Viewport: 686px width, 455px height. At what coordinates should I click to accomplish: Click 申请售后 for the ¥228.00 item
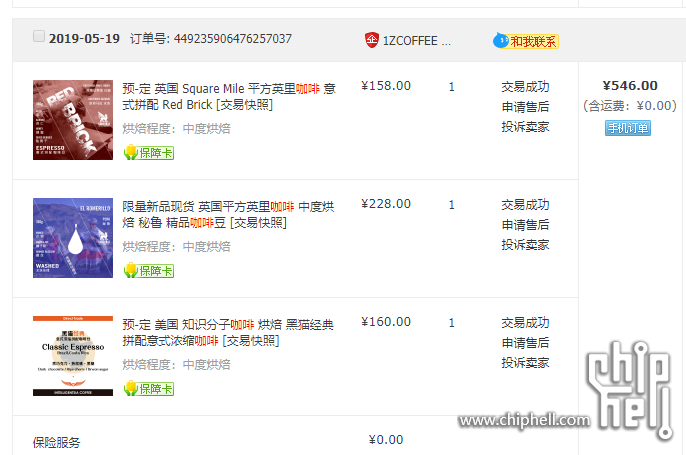point(525,225)
